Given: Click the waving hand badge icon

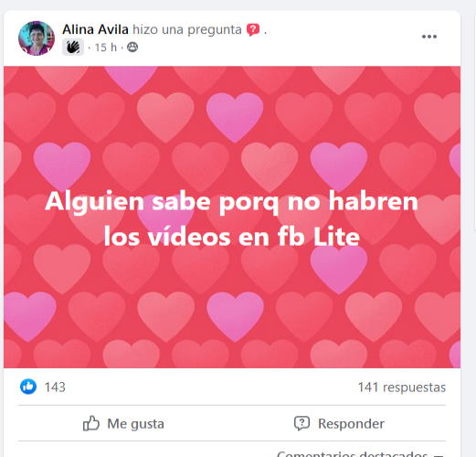Looking at the screenshot, I should coord(73,48).
